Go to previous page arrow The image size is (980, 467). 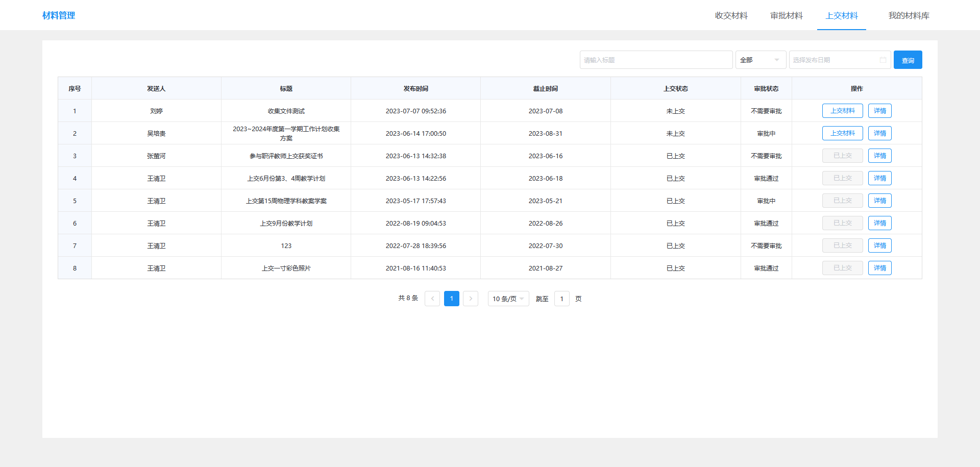[x=432, y=299]
